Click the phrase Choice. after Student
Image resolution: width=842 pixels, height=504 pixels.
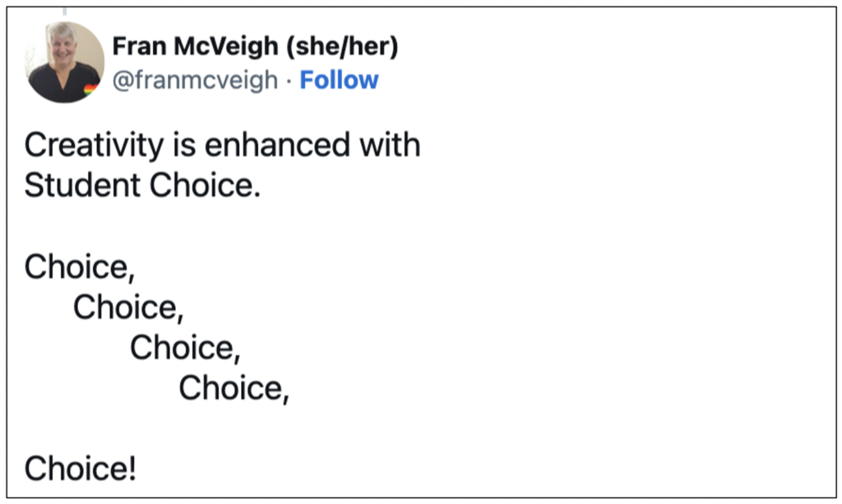205,186
